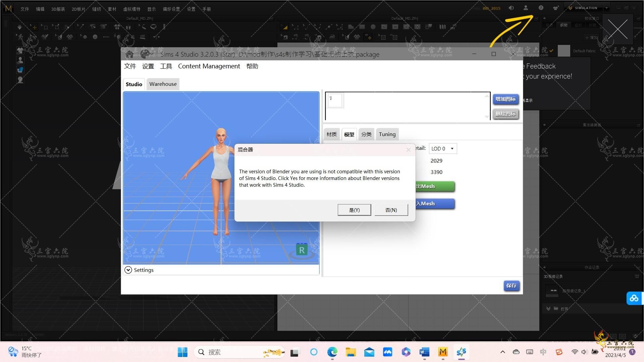Select the icon thumbnail in swatch list
Screen dimensions: 644x362
(335, 100)
